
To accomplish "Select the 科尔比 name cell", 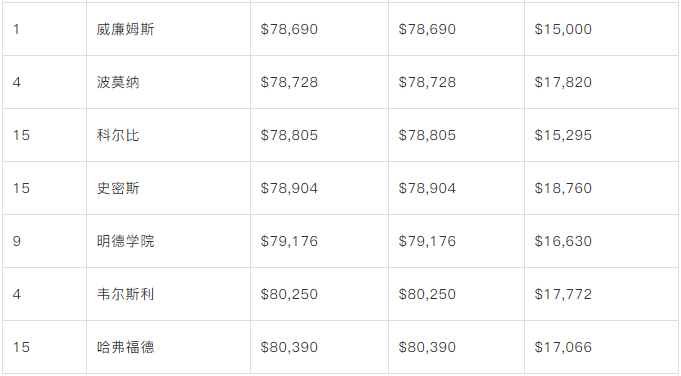I will click(169, 135).
